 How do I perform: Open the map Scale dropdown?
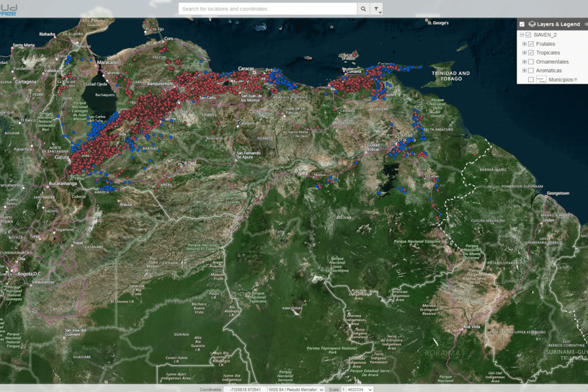click(x=357, y=389)
